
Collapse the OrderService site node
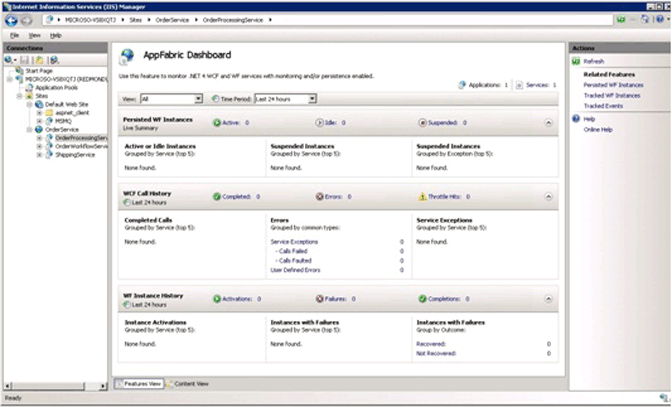tap(30, 129)
